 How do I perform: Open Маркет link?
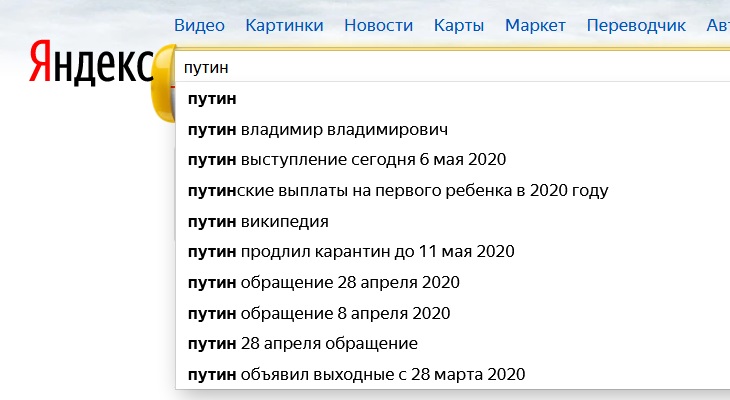coord(535,25)
